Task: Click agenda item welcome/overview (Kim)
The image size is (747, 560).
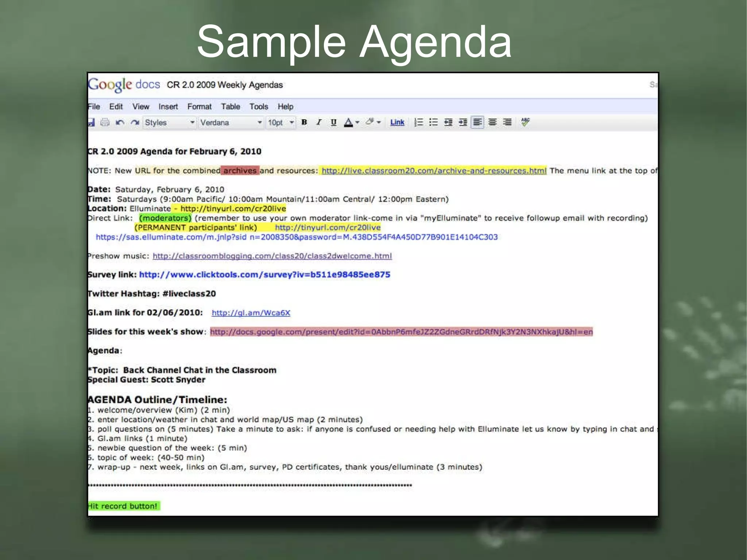Action: click(159, 410)
